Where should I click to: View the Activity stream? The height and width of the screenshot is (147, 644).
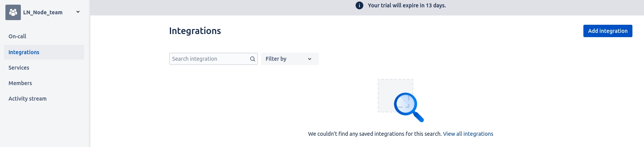pos(27,99)
